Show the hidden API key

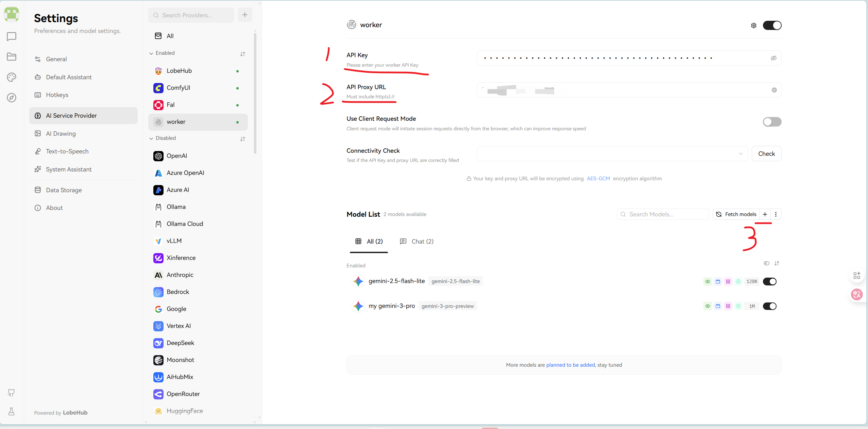coord(773,58)
